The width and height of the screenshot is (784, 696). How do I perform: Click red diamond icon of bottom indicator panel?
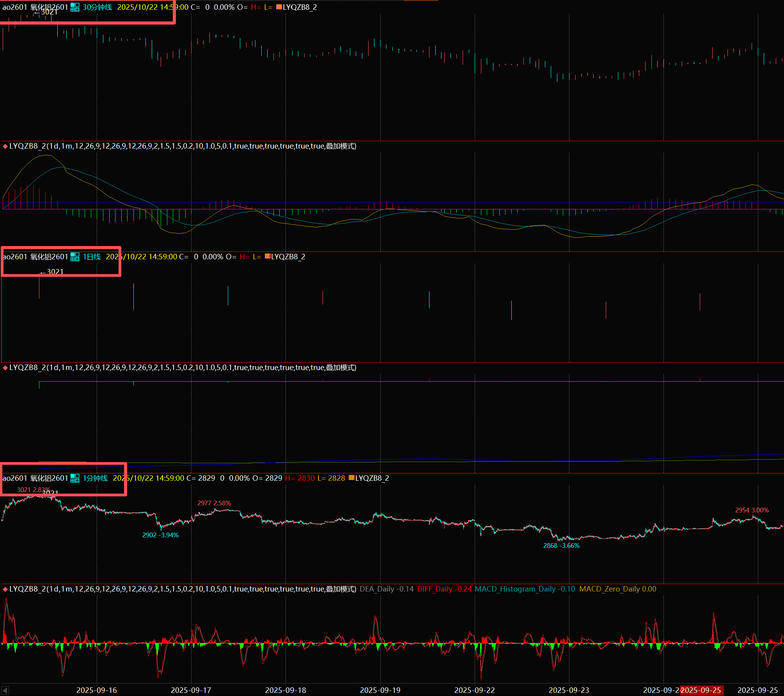click(x=5, y=589)
